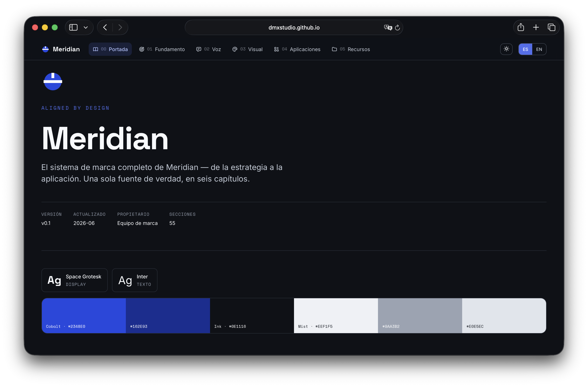Image resolution: width=588 pixels, height=387 pixels.
Task: Click the owner Equipo de marca
Action: (x=137, y=223)
